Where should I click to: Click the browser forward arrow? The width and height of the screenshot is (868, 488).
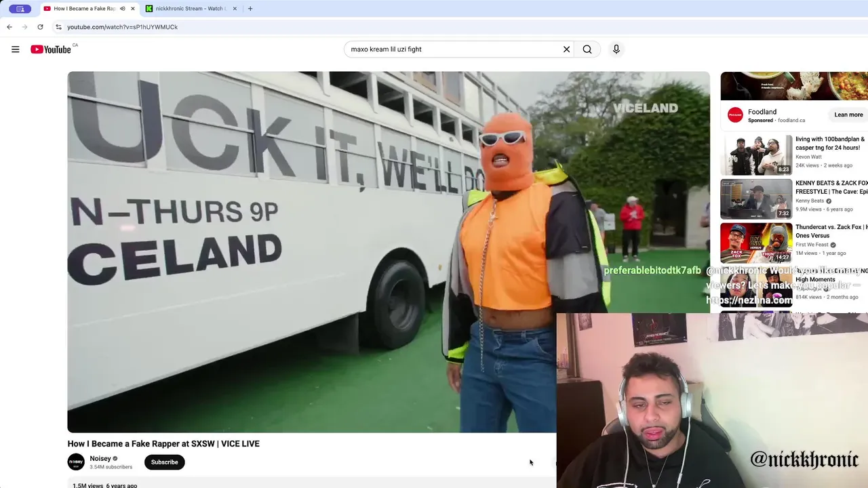coord(25,27)
